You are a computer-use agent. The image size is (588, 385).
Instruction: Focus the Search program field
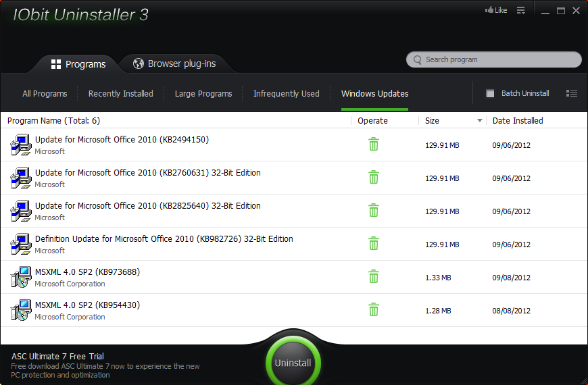494,59
